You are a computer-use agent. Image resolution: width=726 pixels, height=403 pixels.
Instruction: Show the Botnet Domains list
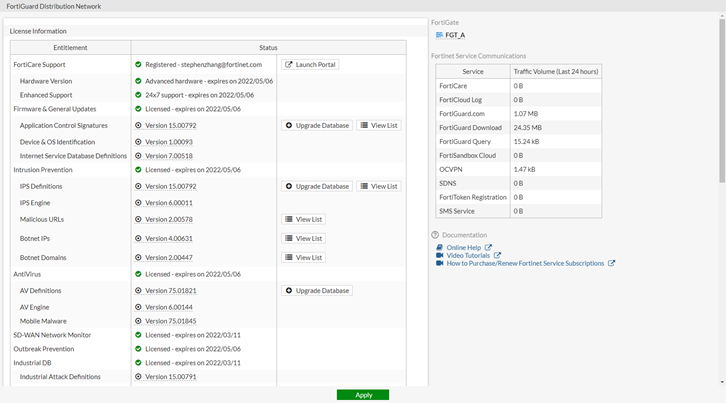304,257
